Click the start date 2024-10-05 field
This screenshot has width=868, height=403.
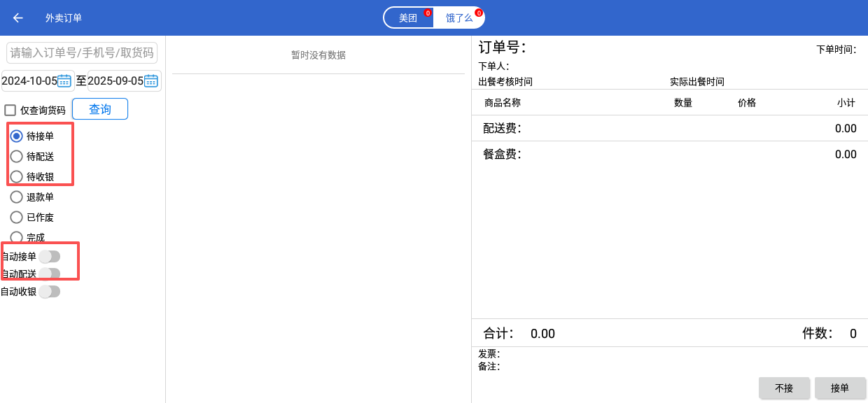click(x=38, y=80)
